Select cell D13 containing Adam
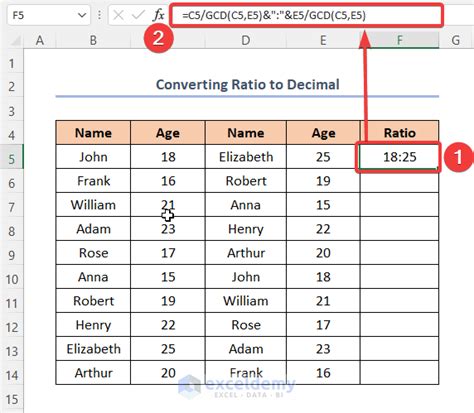The height and width of the screenshot is (413, 474). point(246,349)
